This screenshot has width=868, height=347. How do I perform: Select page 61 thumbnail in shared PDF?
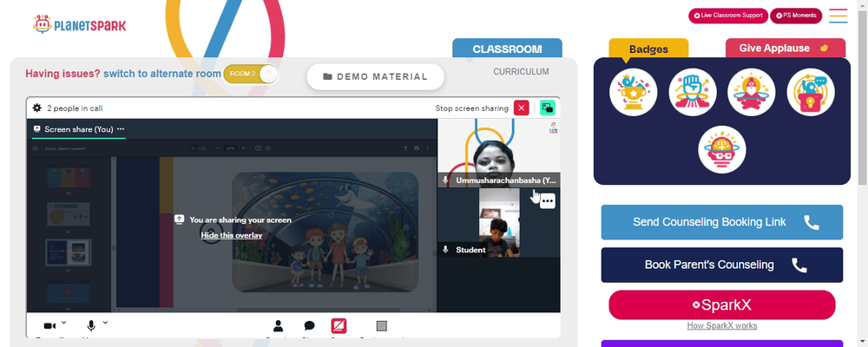pos(69,252)
